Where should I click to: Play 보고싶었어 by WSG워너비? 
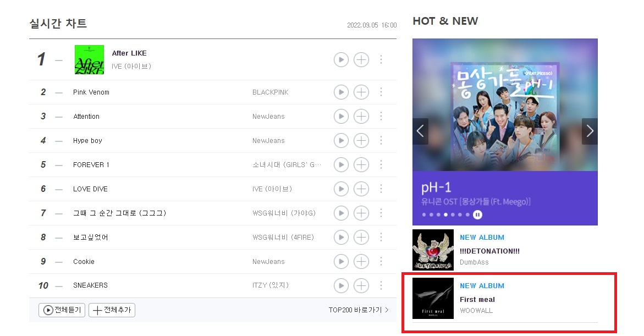pos(341,237)
